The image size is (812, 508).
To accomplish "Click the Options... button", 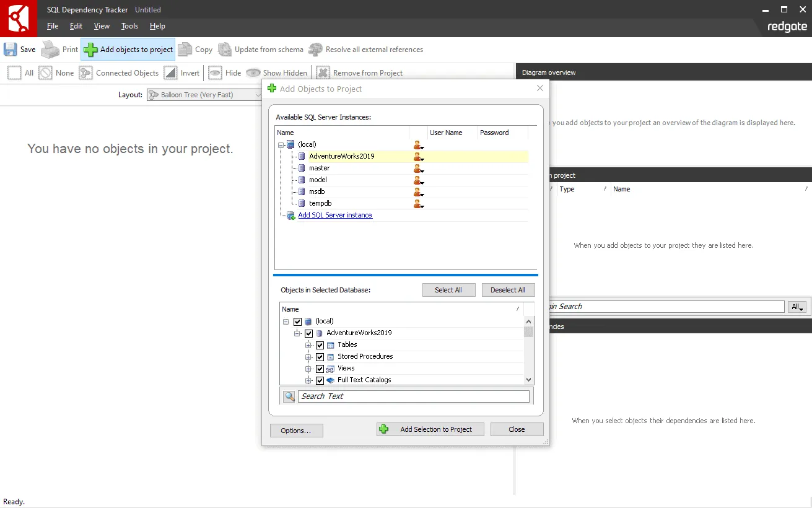I will point(297,431).
